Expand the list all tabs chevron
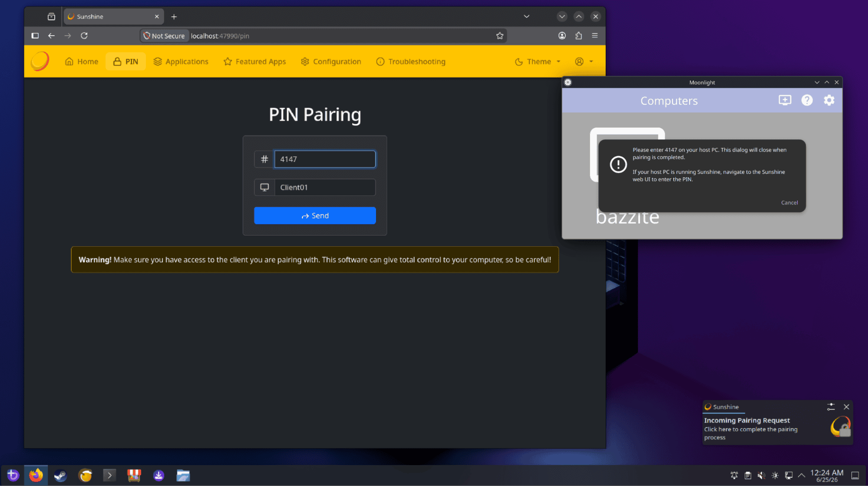The image size is (868, 486). (526, 17)
